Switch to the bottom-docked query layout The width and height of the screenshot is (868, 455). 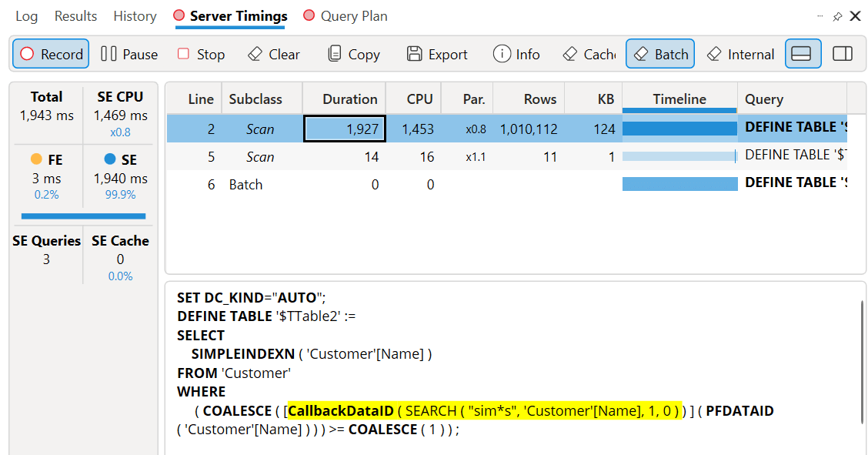tap(803, 54)
